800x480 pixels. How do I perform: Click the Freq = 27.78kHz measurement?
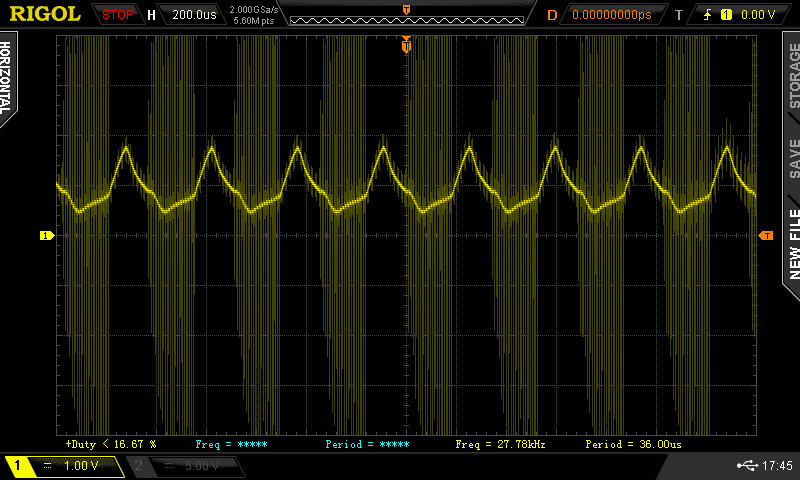click(500, 443)
